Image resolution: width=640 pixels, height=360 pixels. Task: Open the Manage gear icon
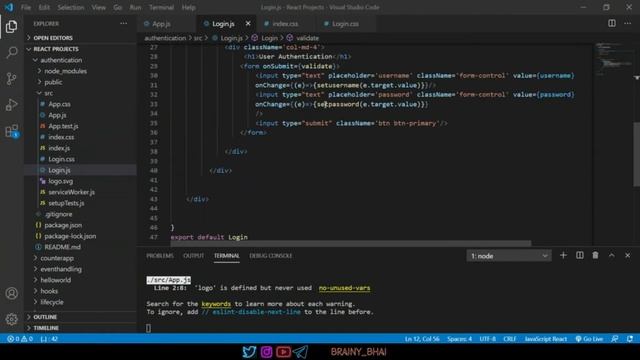11,319
